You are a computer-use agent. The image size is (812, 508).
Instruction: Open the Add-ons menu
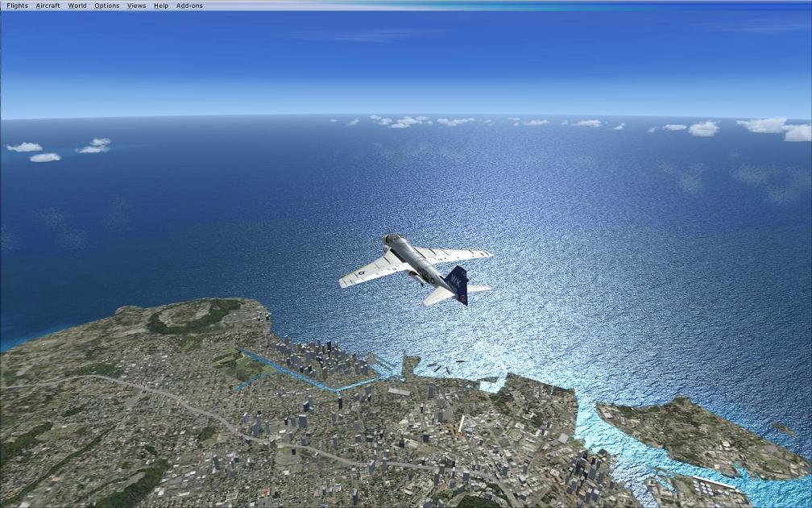point(189,6)
